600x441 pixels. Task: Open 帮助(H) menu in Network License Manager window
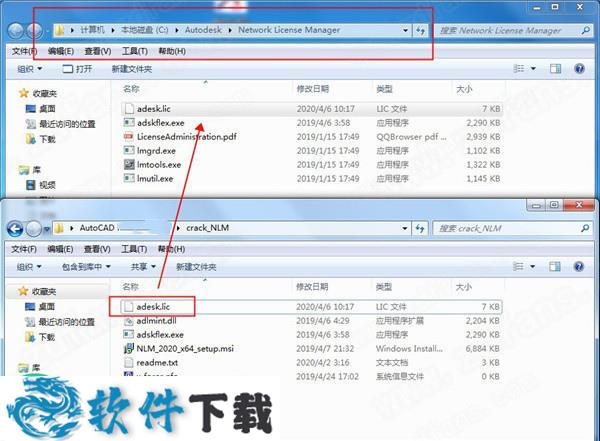[x=172, y=51]
